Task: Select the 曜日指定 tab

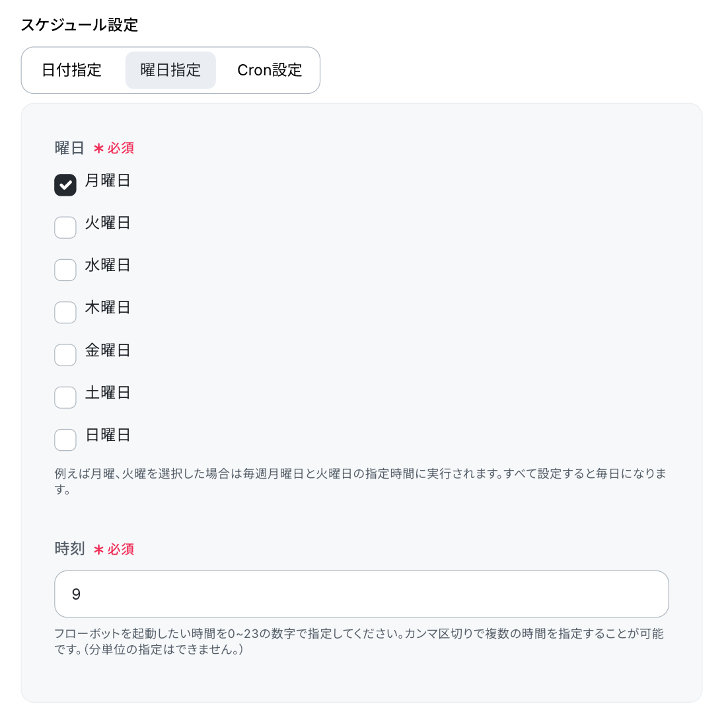Action: (170, 70)
